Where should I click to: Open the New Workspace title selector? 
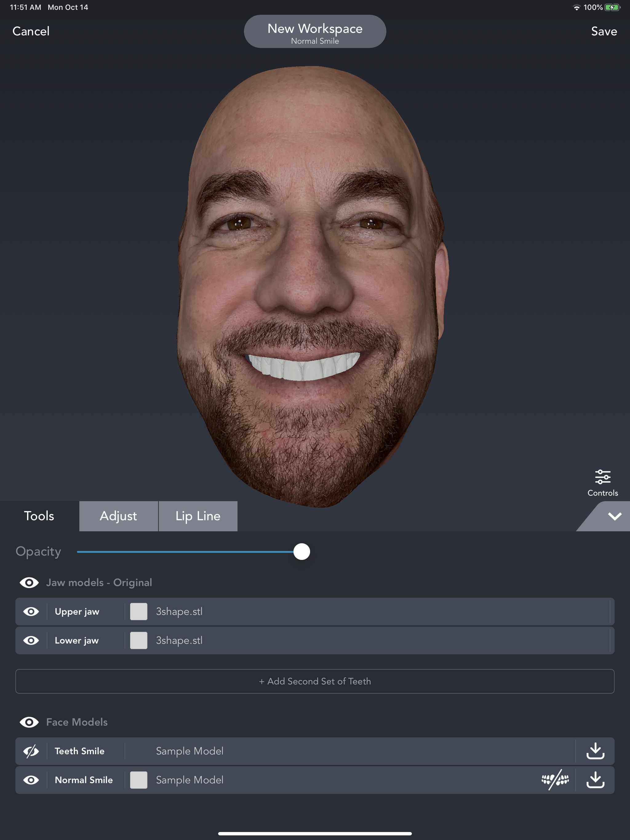coord(315,32)
